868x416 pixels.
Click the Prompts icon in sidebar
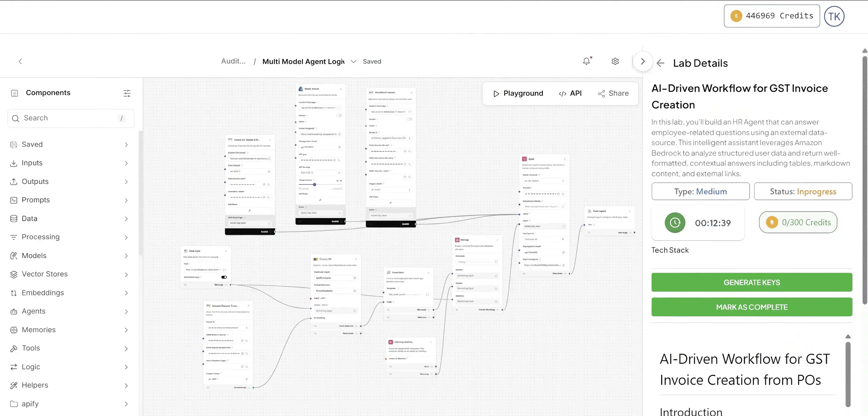tap(13, 200)
